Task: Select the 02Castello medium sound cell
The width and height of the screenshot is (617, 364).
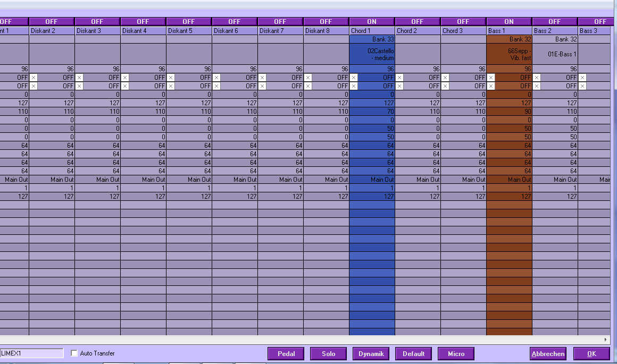Action: pyautogui.click(x=372, y=54)
